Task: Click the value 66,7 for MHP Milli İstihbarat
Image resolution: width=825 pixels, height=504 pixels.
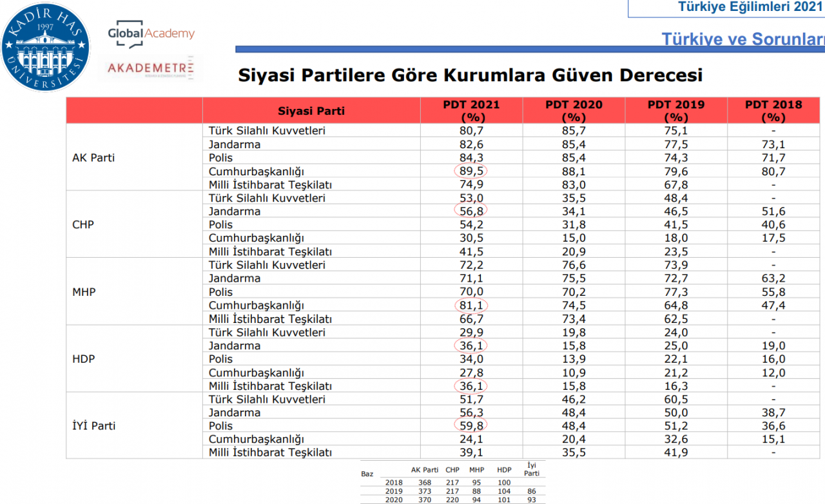Action: [471, 319]
